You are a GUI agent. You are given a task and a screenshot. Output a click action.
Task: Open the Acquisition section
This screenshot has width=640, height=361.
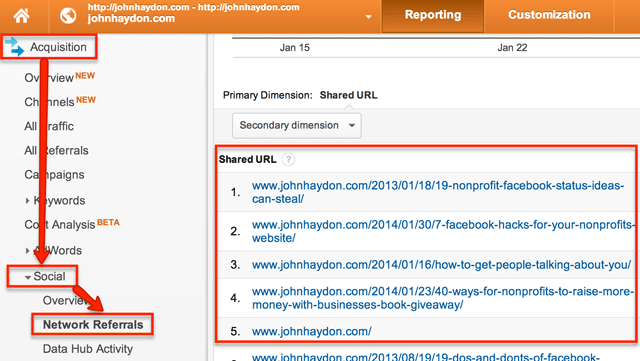pyautogui.click(x=58, y=47)
